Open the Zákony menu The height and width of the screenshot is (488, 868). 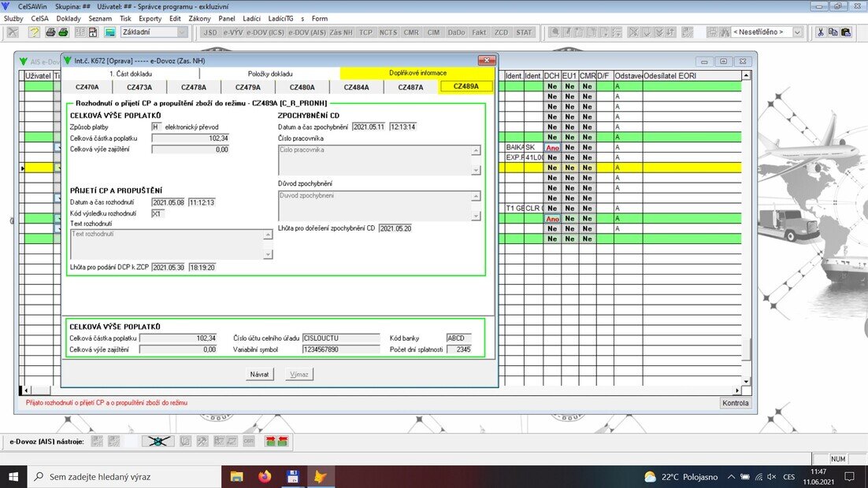tap(201, 18)
